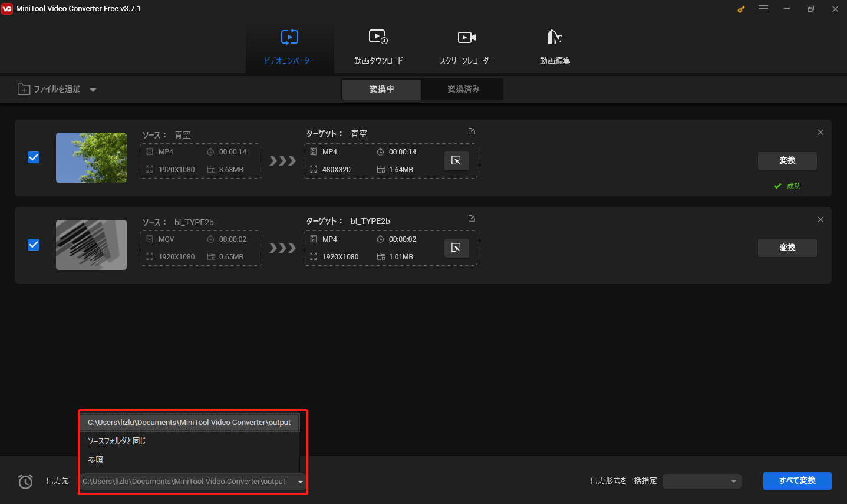Open the 出力形式を一括指定 dropdown
Viewport: 847px width, 504px height.
point(702,481)
